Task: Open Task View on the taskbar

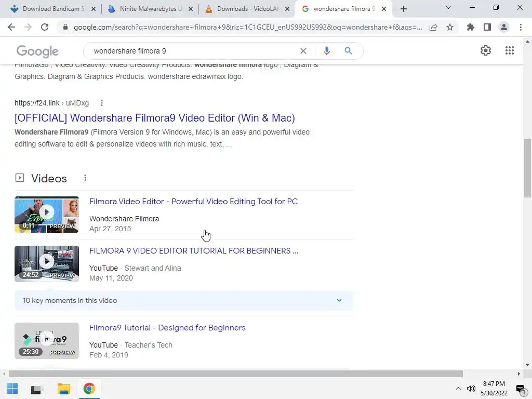Action: (36, 389)
